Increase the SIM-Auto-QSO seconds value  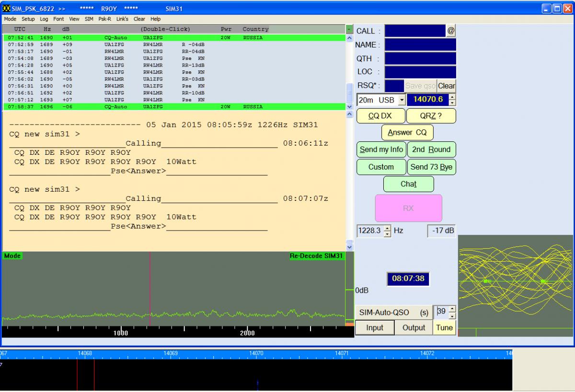pyautogui.click(x=452, y=309)
